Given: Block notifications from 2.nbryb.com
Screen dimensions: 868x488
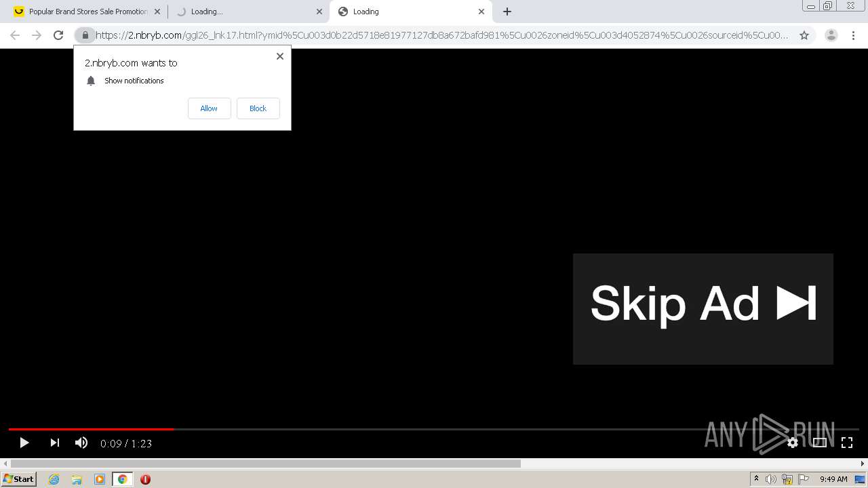Looking at the screenshot, I should [x=258, y=108].
